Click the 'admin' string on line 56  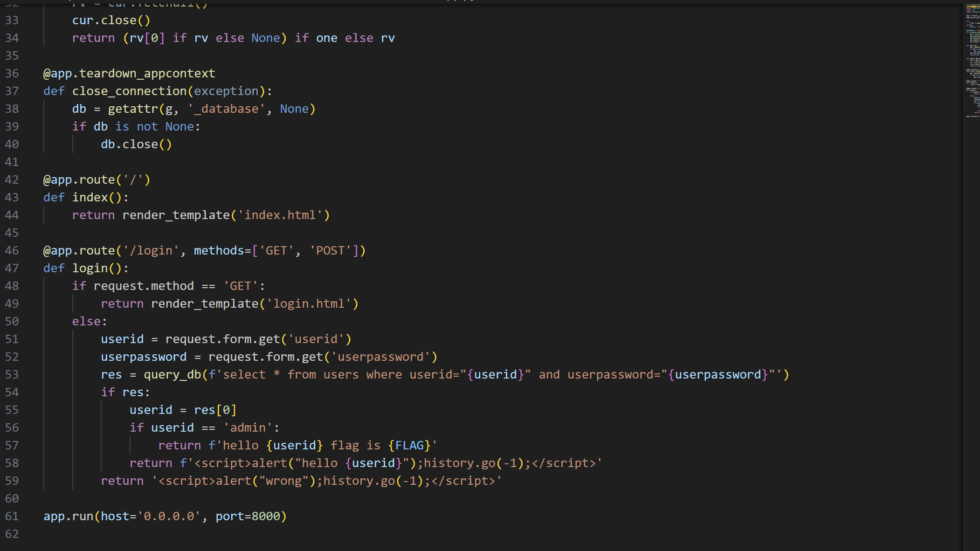click(x=248, y=428)
